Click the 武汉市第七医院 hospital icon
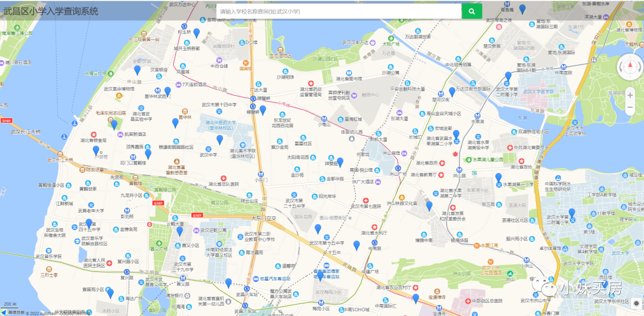The width and height of the screenshot is (644, 316). click(x=366, y=200)
